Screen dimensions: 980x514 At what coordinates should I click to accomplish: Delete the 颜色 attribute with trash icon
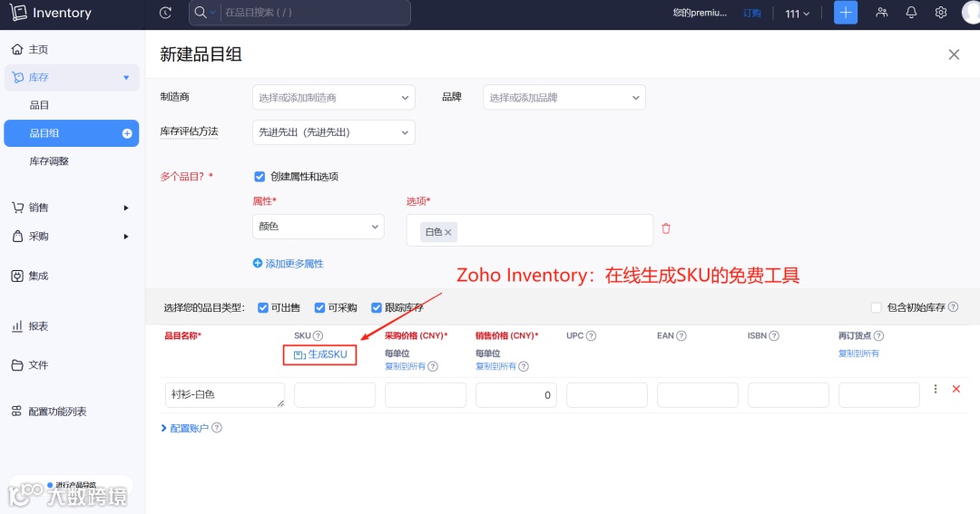(666, 228)
